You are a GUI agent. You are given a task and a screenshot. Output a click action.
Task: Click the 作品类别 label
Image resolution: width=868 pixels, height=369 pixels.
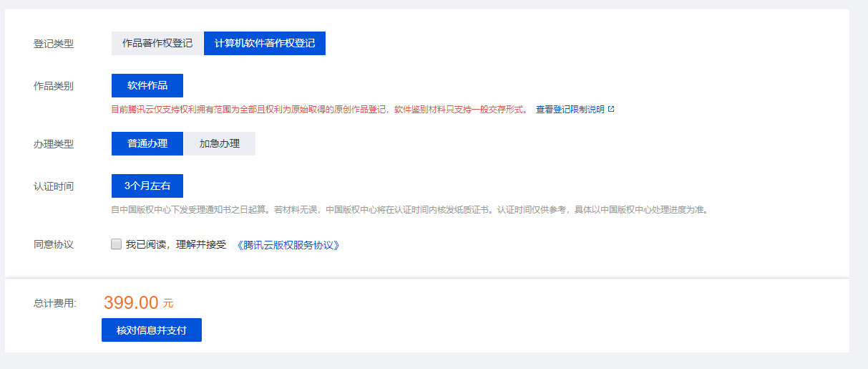pyautogui.click(x=54, y=86)
